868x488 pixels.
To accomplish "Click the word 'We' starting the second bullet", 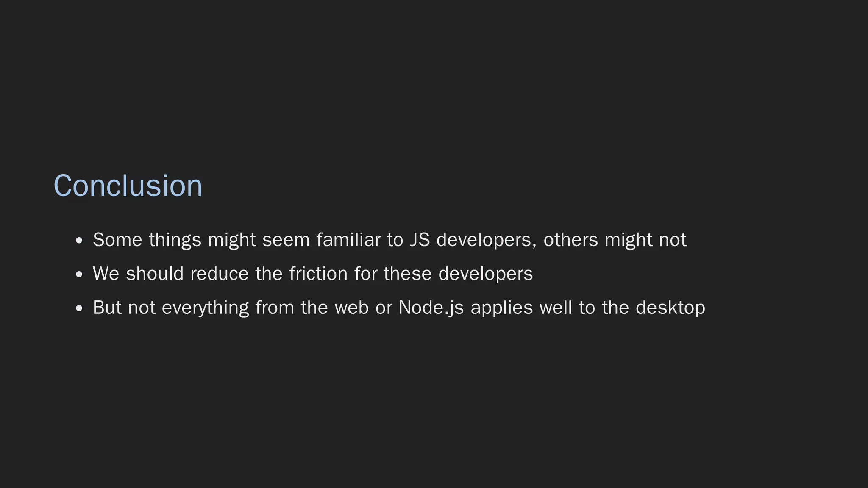I will [106, 274].
